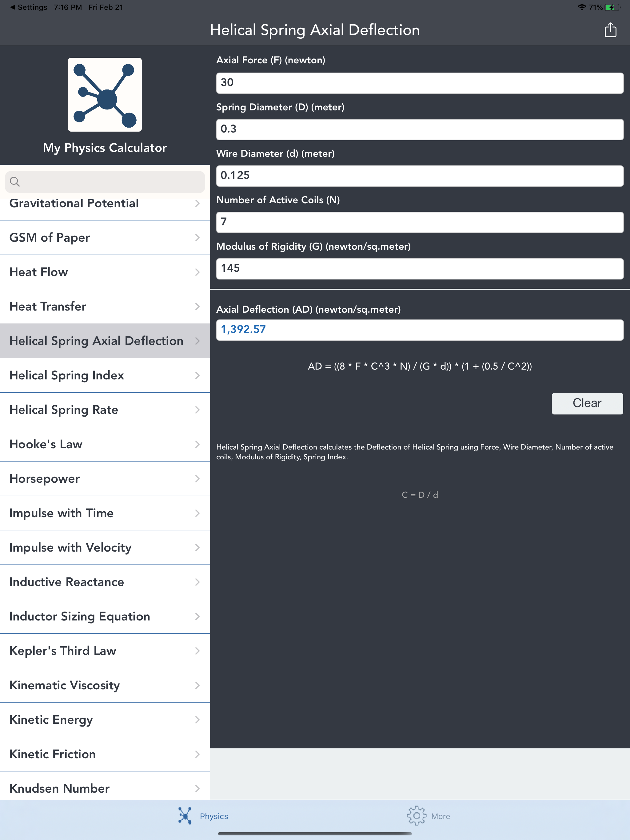The width and height of the screenshot is (630, 840).
Task: Select Helical Spring Axial Deflection row
Action: [105, 341]
